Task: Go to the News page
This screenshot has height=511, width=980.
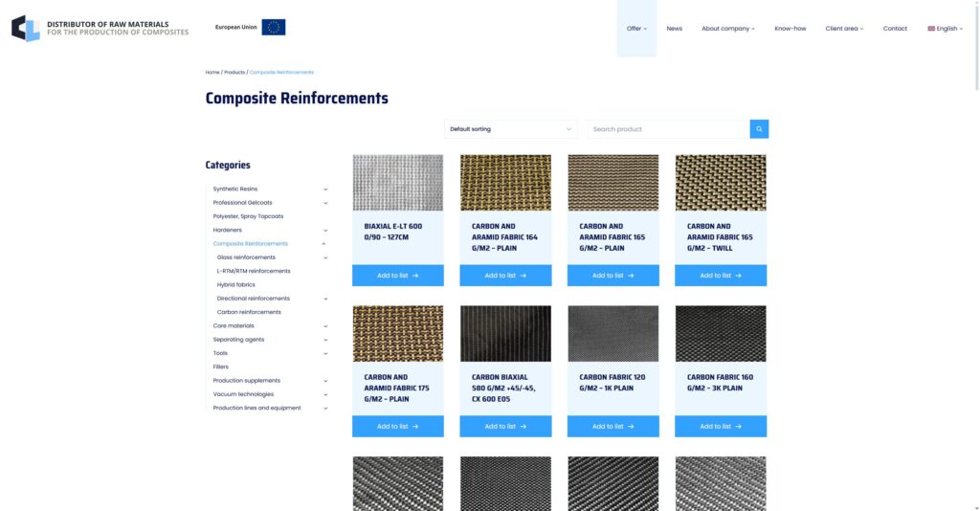Action: (x=675, y=29)
